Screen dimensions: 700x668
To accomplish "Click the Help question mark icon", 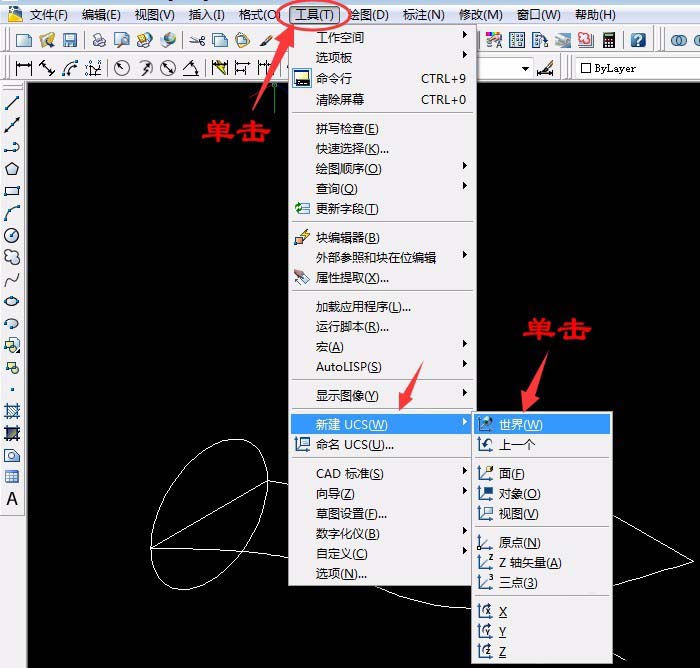I will pos(638,40).
